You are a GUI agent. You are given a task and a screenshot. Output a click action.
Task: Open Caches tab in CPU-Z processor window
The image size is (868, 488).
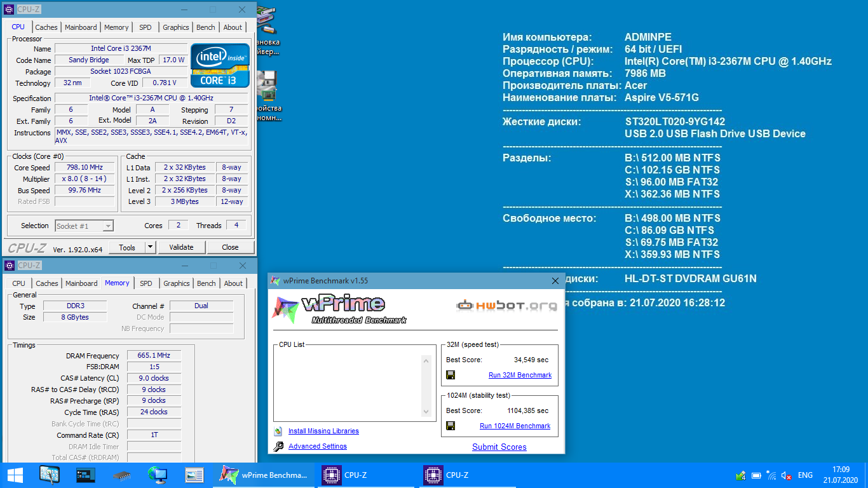[x=46, y=27]
